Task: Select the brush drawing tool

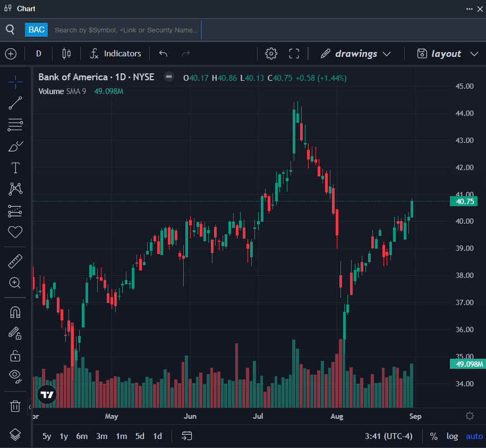Action: (x=15, y=146)
